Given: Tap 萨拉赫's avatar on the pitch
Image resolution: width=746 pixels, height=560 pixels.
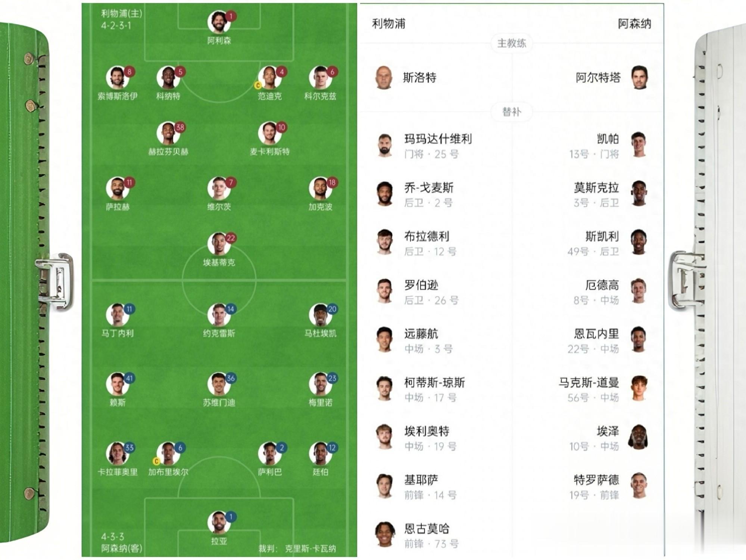Looking at the screenshot, I should (117, 188).
